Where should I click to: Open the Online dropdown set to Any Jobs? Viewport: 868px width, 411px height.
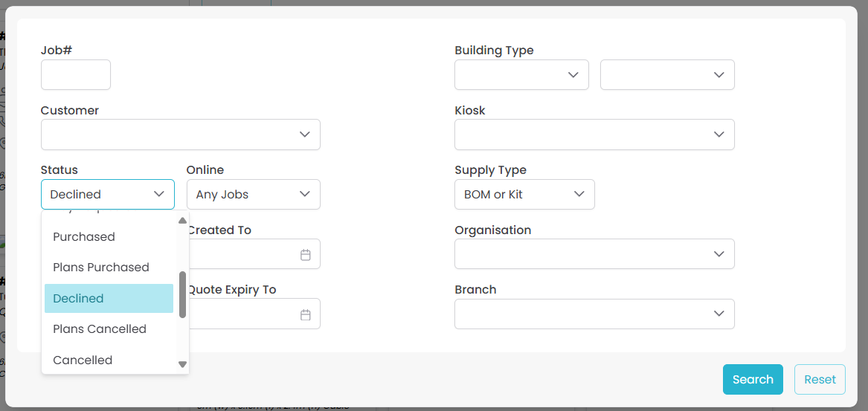(253, 195)
